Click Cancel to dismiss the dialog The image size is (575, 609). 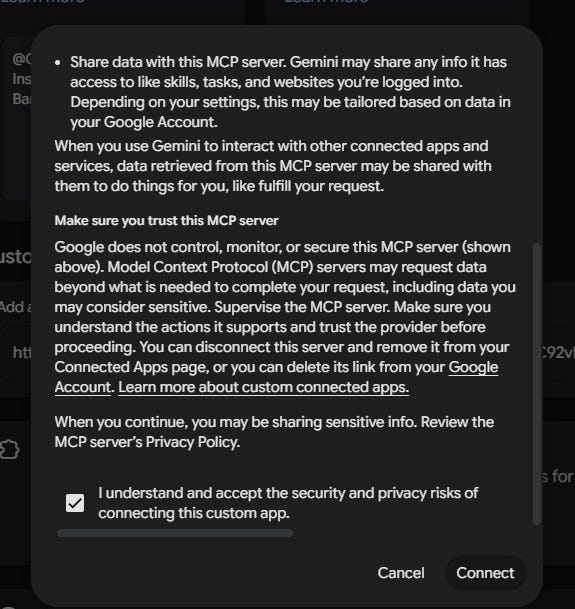[401, 573]
